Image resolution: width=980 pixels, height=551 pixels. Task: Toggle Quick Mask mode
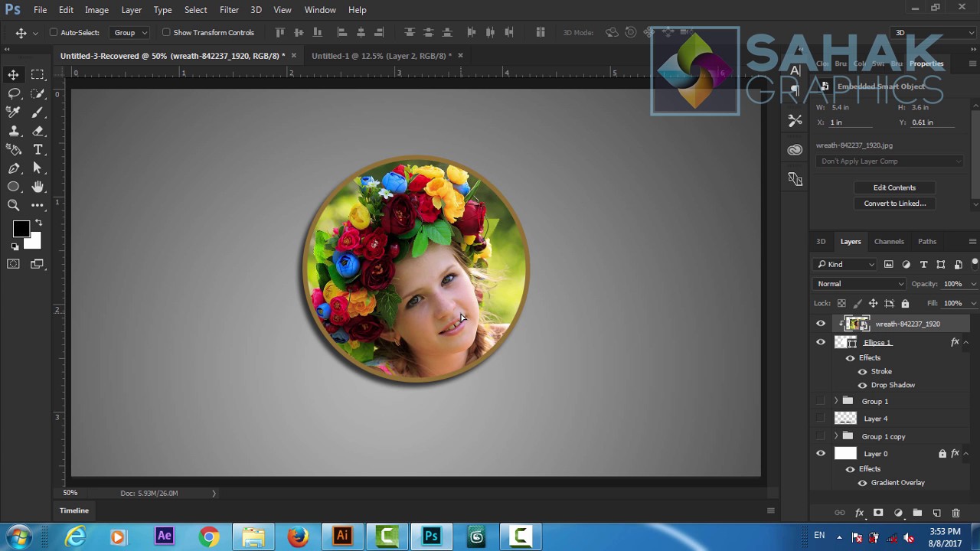click(x=14, y=264)
